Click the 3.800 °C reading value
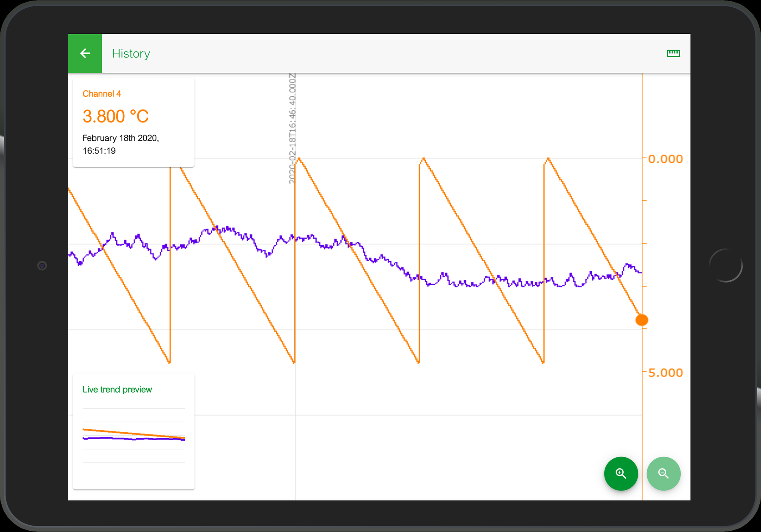The height and width of the screenshot is (532, 761). tap(115, 116)
